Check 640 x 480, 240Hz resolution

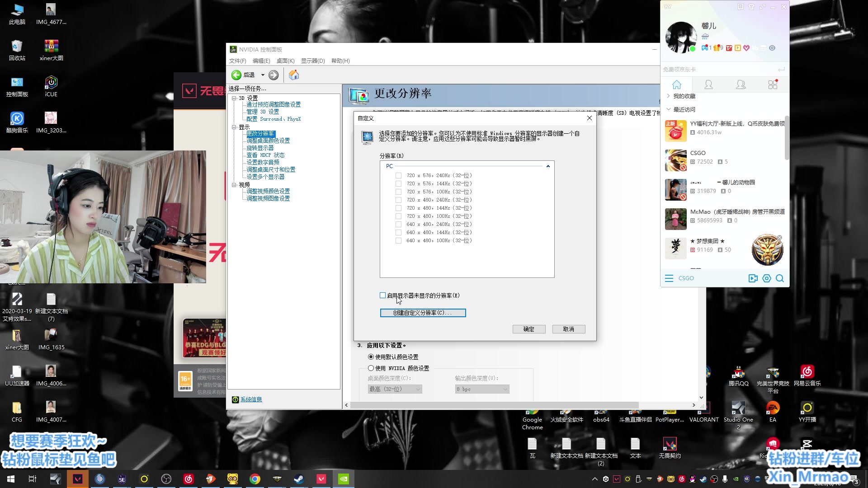tap(398, 224)
